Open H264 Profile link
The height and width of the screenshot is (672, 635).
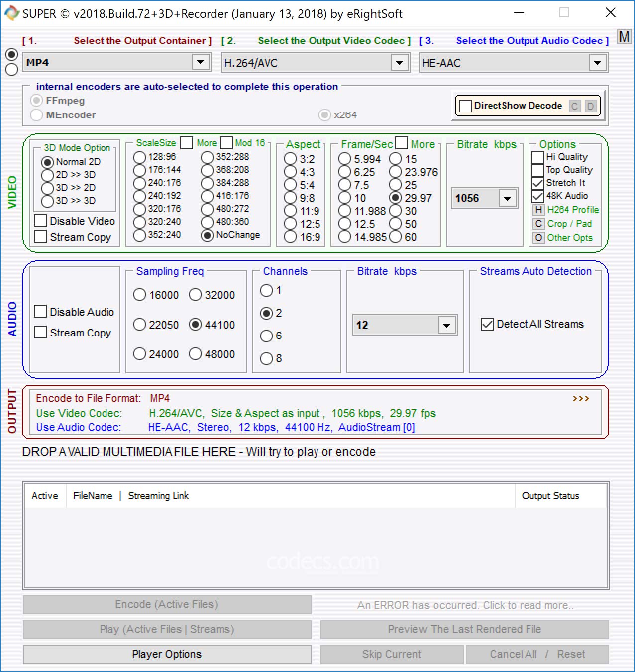pos(573,210)
